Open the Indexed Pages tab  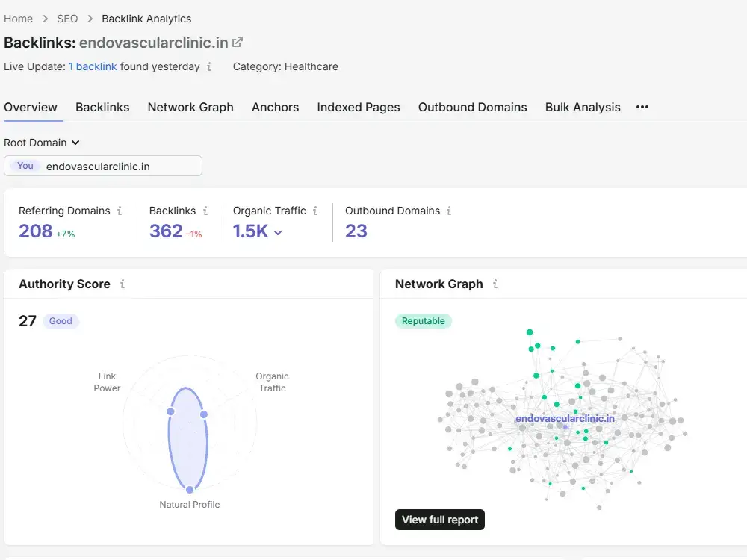point(359,107)
